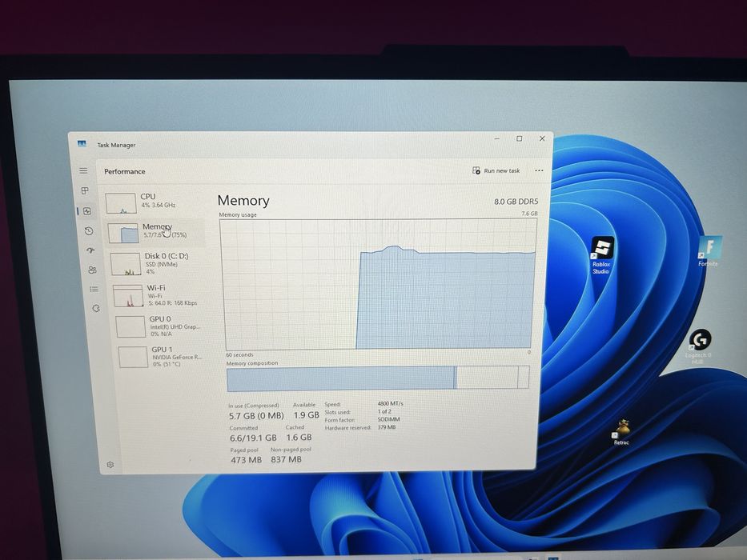
Task: Select the Memory performance entry
Action: coord(155,232)
